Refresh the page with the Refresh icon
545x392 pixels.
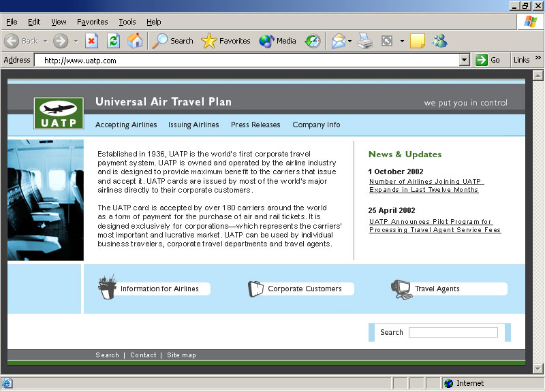pos(113,41)
